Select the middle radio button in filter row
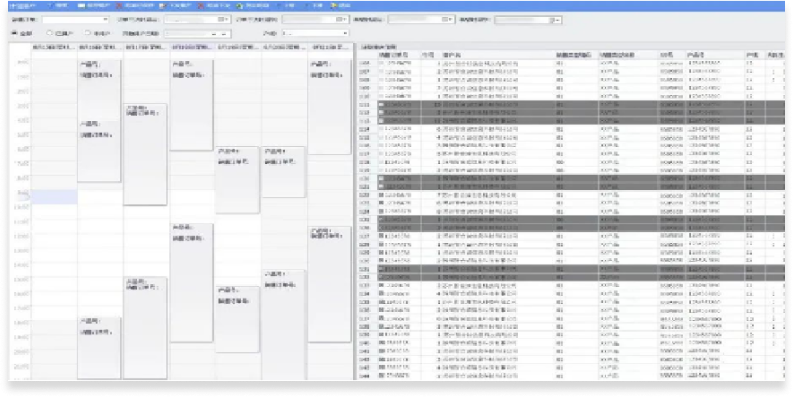The image size is (793, 397). (50, 33)
